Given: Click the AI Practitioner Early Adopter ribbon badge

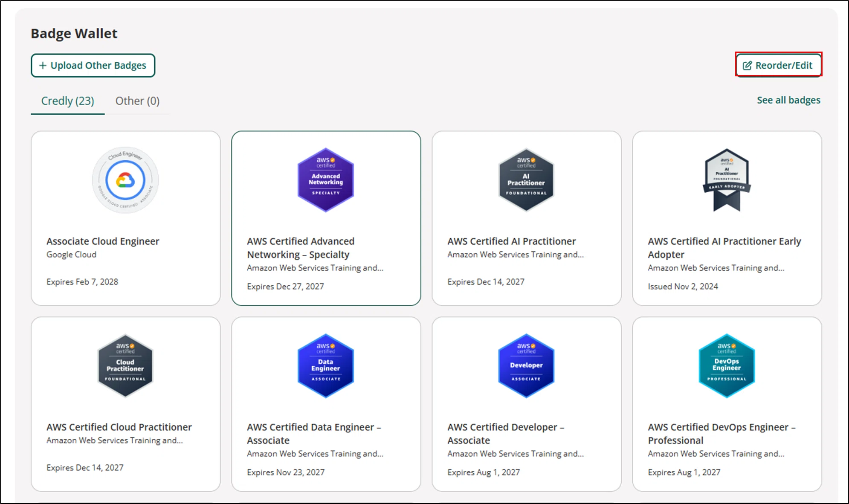Looking at the screenshot, I should [727, 180].
